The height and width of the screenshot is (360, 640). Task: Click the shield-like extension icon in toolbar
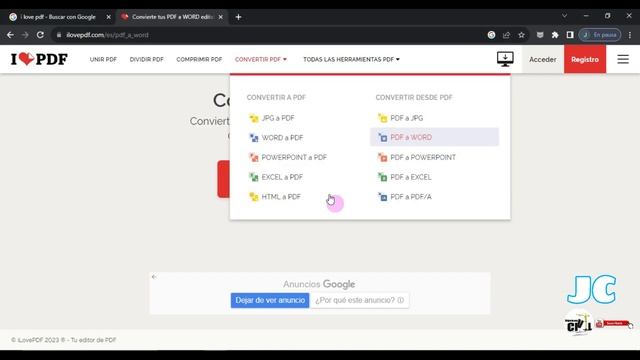pyautogui.click(x=540, y=35)
